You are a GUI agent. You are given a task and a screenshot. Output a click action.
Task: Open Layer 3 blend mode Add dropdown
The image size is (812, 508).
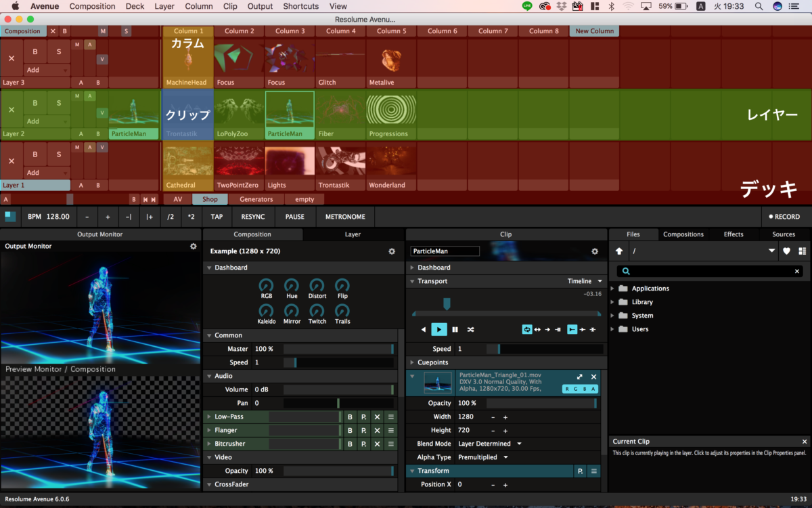click(x=47, y=70)
